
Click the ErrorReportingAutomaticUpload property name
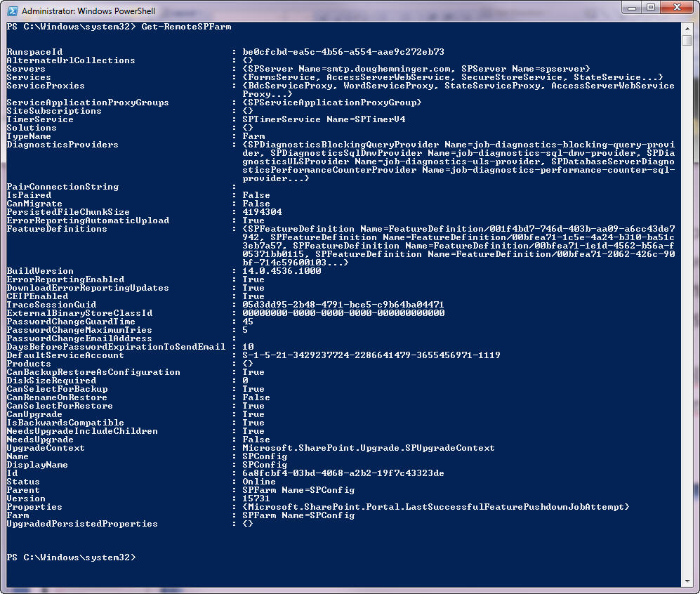[x=88, y=220]
